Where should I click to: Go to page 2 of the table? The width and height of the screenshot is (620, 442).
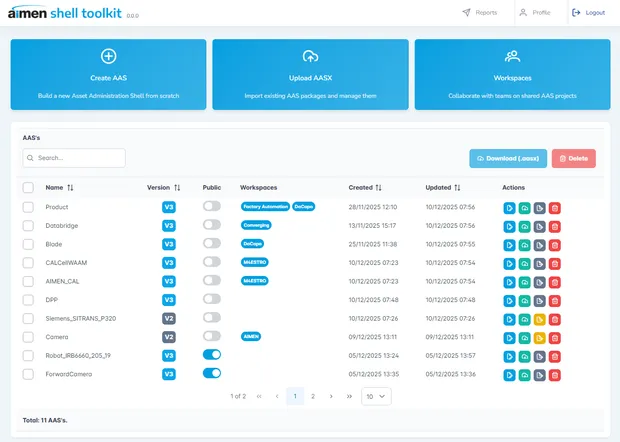312,396
